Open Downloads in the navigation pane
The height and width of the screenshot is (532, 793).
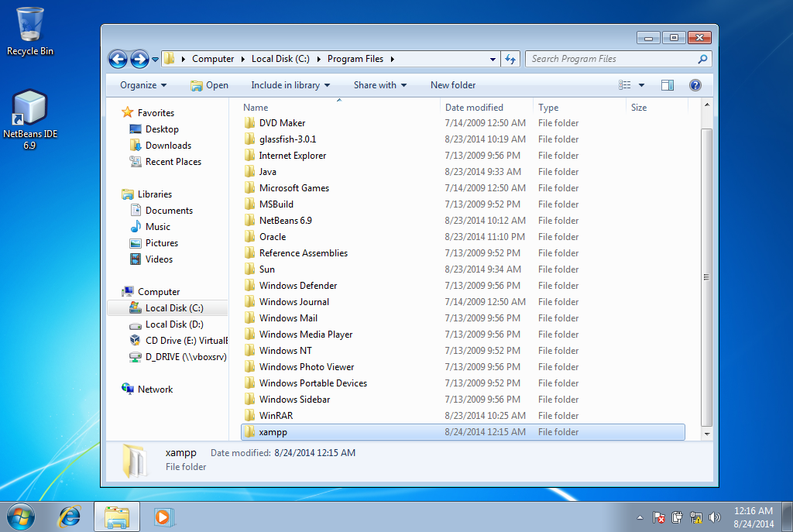160,146
